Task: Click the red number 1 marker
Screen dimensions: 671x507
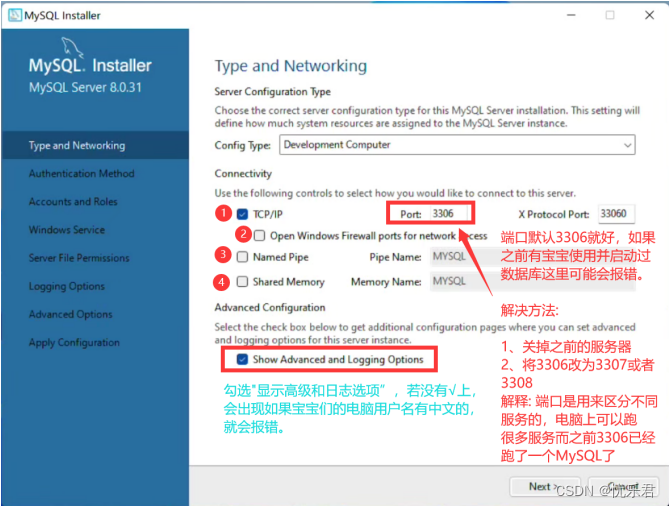Action: pos(223,213)
